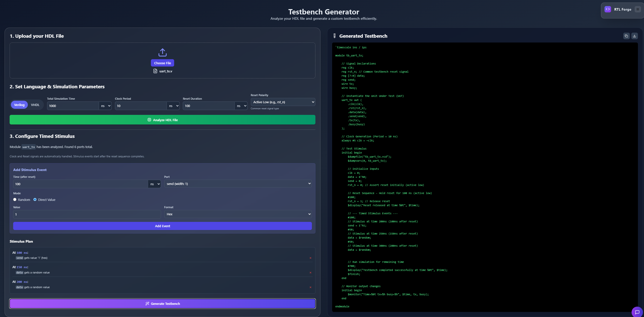Open Reset Polarity dropdown
The width and height of the screenshot is (644, 317).
pyautogui.click(x=283, y=102)
